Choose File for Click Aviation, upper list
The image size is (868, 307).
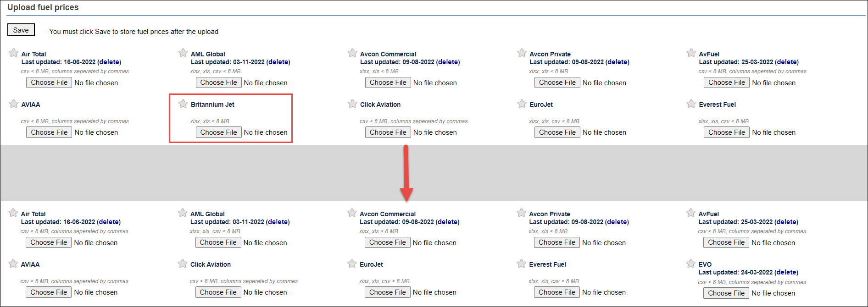tap(388, 132)
